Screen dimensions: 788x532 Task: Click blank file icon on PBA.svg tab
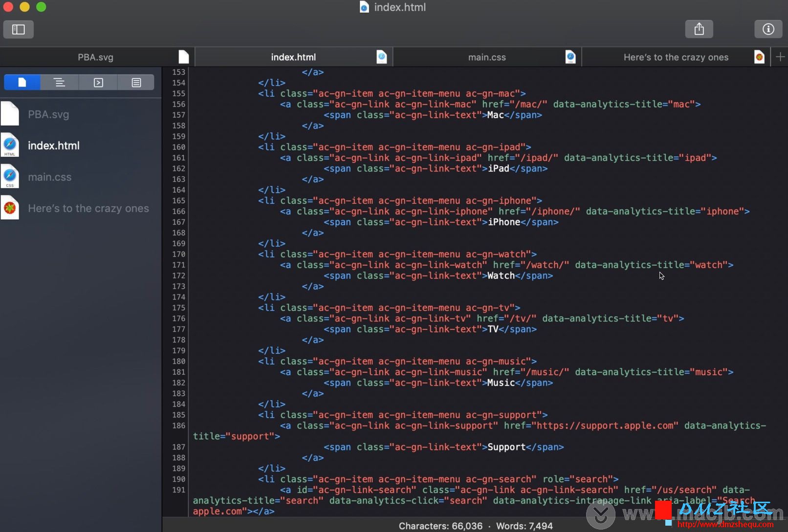[183, 57]
